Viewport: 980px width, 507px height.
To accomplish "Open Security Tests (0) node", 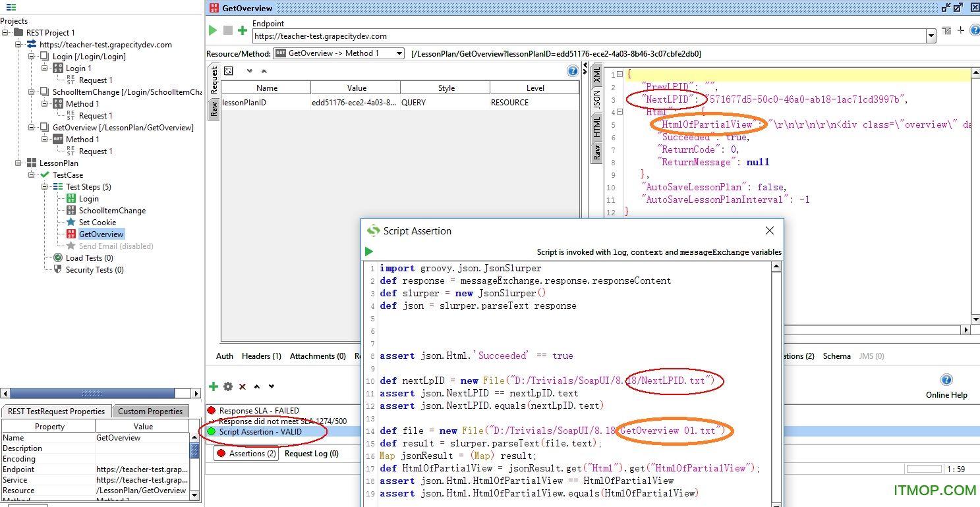I will click(x=88, y=269).
